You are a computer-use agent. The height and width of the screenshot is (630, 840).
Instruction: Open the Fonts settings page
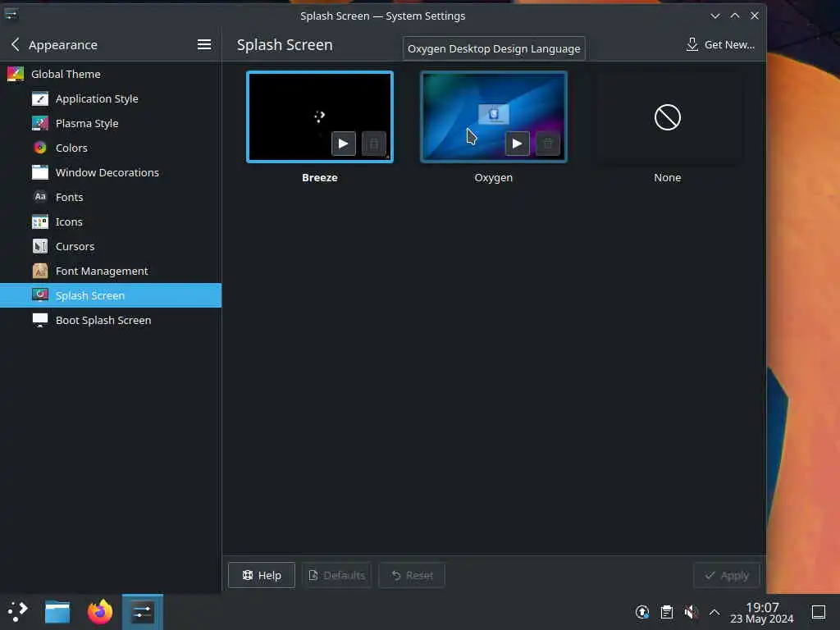[x=111, y=197]
